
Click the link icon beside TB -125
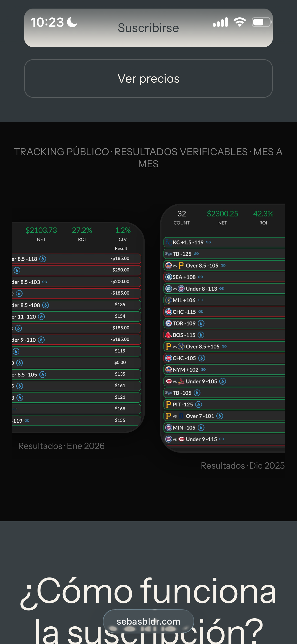click(197, 254)
